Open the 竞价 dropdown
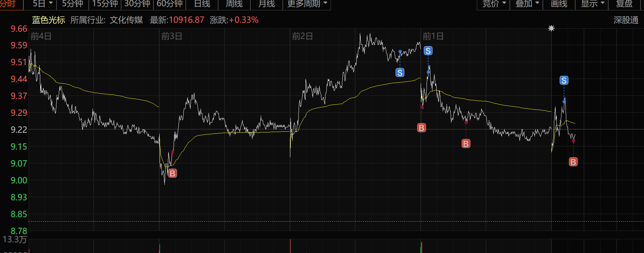 [x=494, y=4]
